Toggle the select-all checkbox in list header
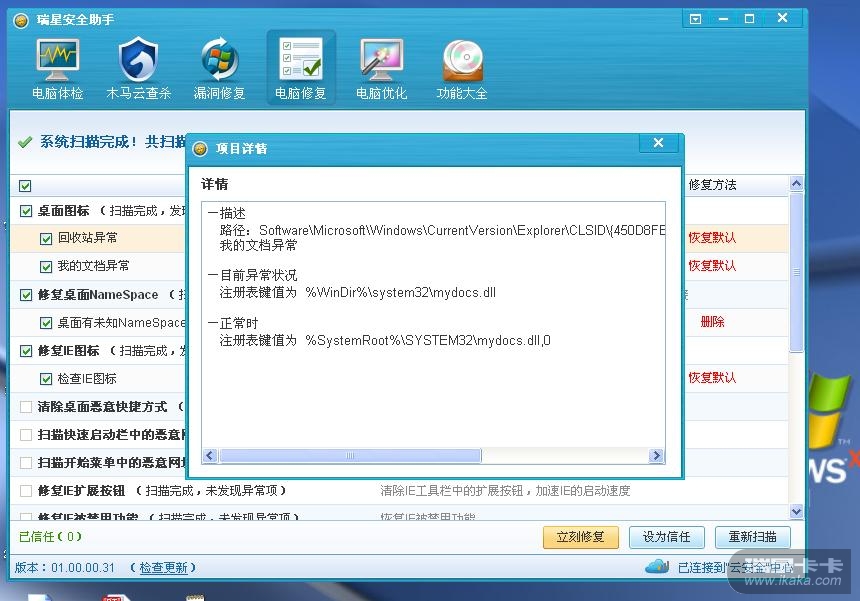 click(x=25, y=186)
